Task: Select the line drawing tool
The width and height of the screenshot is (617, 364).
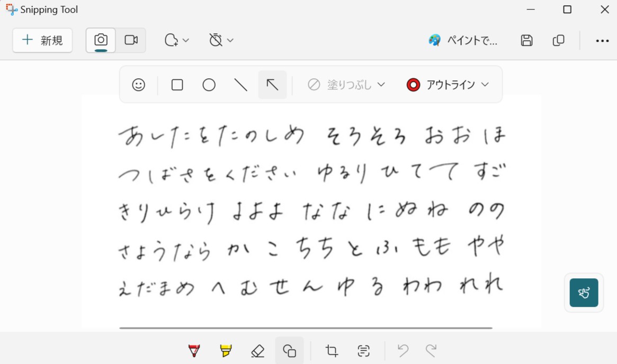Action: [240, 84]
